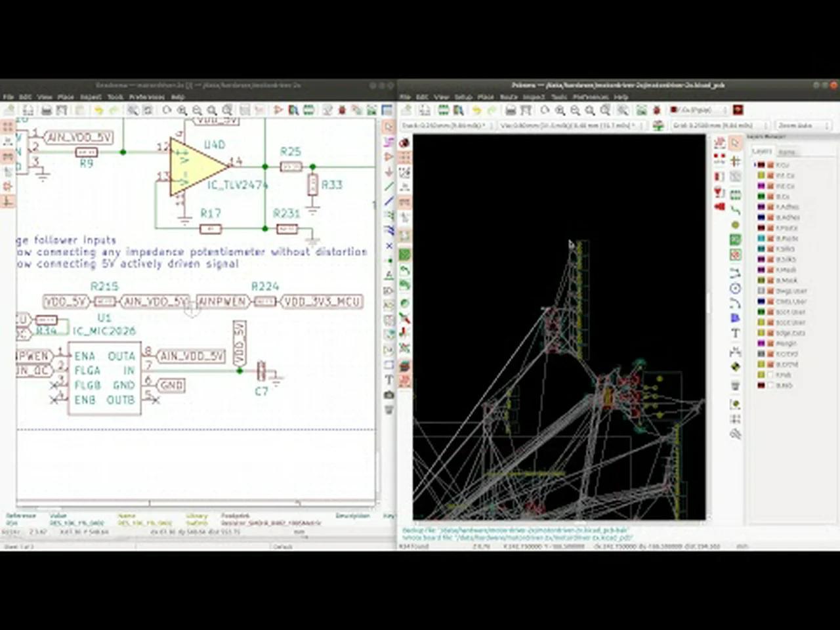Enable visibility for the B.Fab layer
840x630 pixels.
[x=770, y=385]
